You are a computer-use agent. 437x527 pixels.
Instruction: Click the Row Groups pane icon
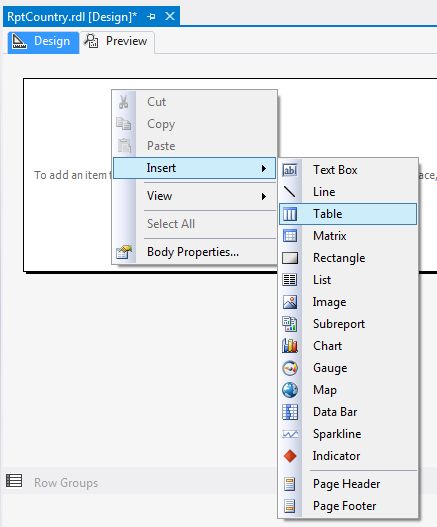(14, 481)
